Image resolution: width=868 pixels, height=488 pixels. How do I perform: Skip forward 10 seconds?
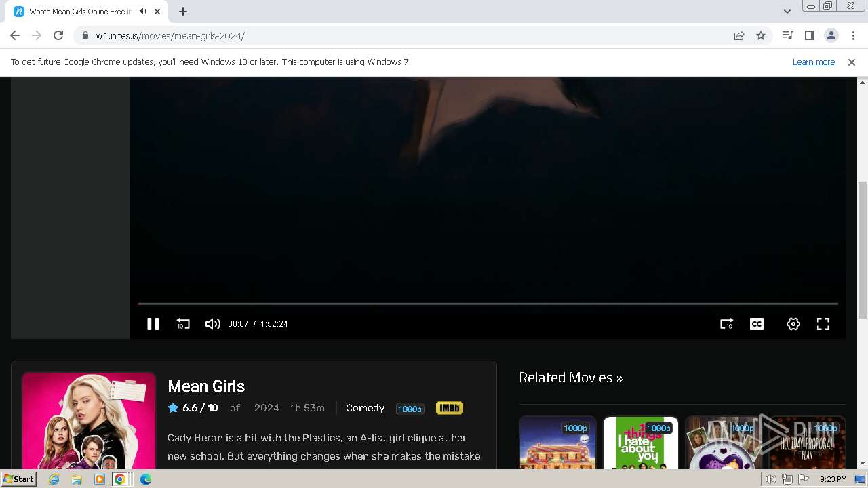point(726,324)
